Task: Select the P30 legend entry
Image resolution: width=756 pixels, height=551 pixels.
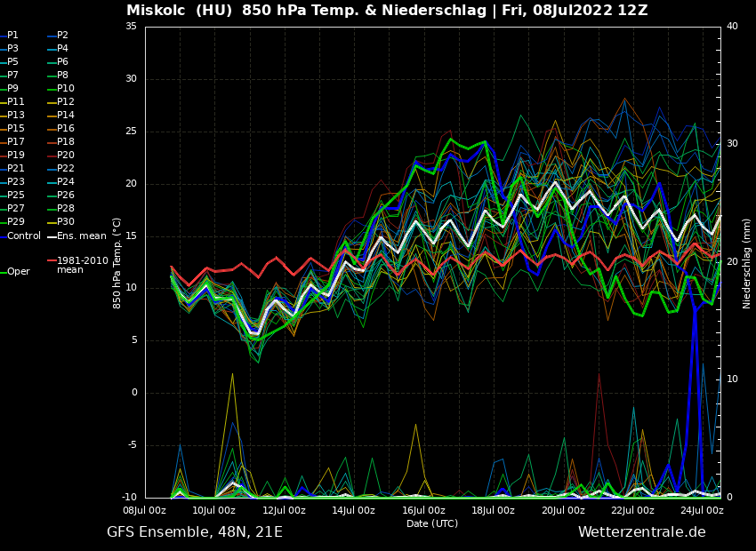Action: 66,222
